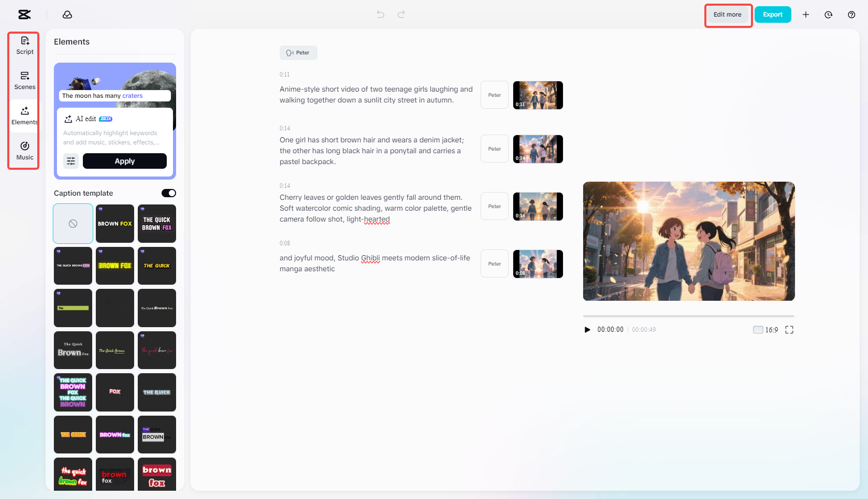868x499 pixels.
Task: Click the script text starting 'Anime-style short video'
Action: click(x=377, y=95)
